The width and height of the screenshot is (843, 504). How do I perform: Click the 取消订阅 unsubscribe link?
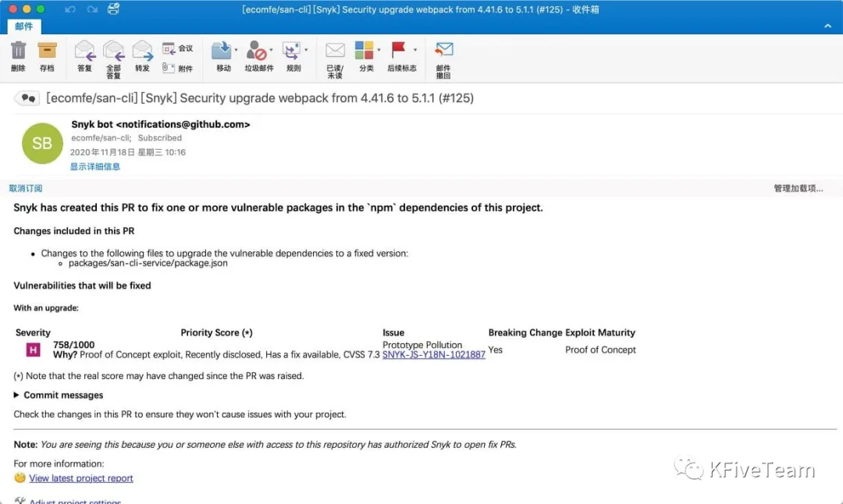coord(26,188)
